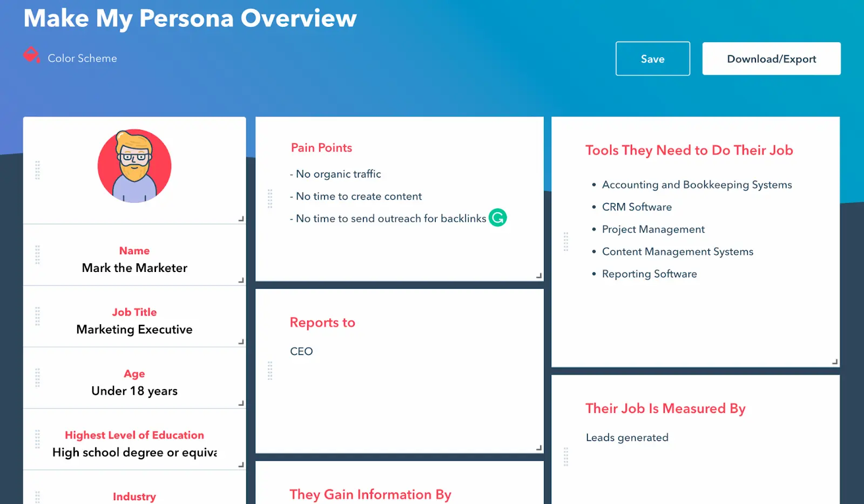The width and height of the screenshot is (864, 504).
Task: Click 'Make My Persona Overview' title
Action: (190, 18)
